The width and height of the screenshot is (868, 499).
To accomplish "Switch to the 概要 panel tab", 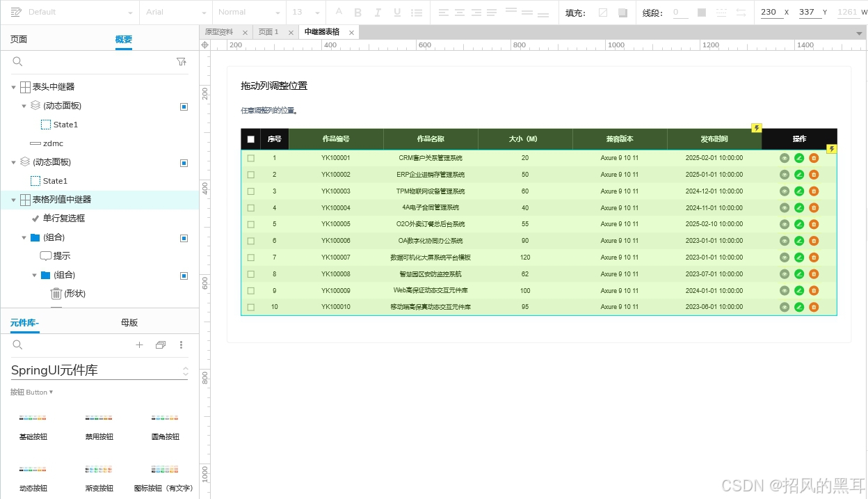I will click(124, 40).
